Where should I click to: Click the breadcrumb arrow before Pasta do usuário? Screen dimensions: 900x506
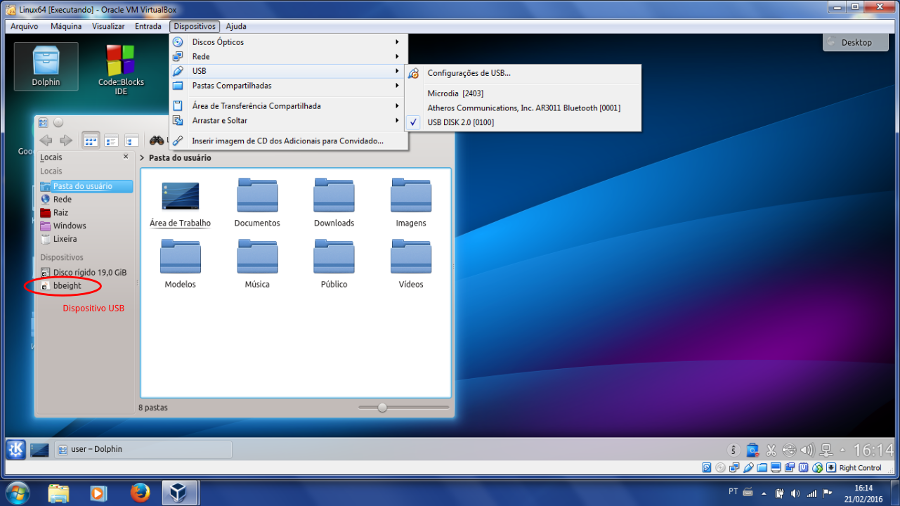(x=142, y=158)
